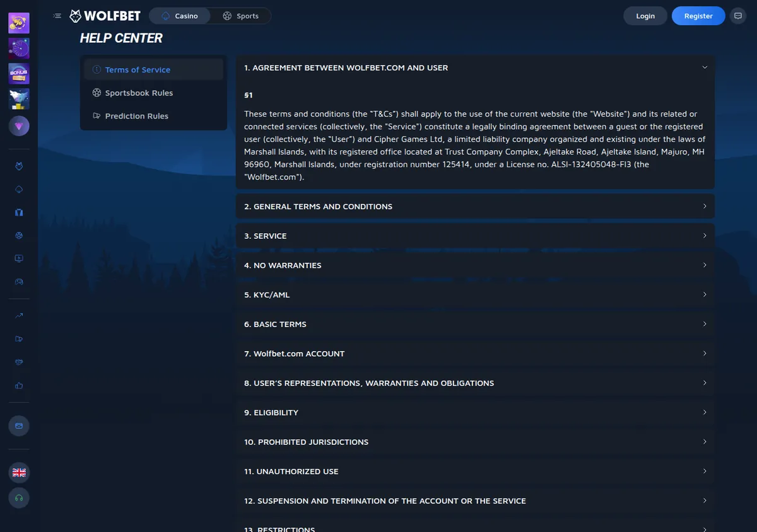Click the poker chip icon in the sidebar
The height and width of the screenshot is (532, 757).
(x=19, y=235)
